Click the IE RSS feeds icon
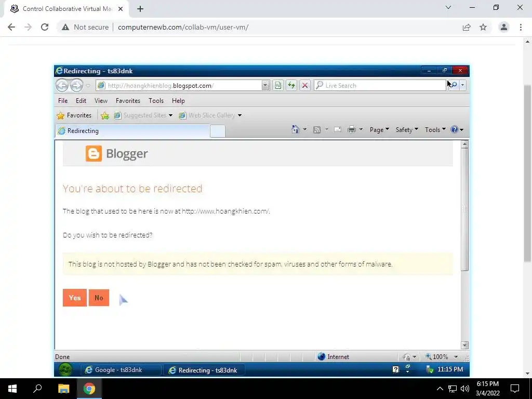 (317, 129)
